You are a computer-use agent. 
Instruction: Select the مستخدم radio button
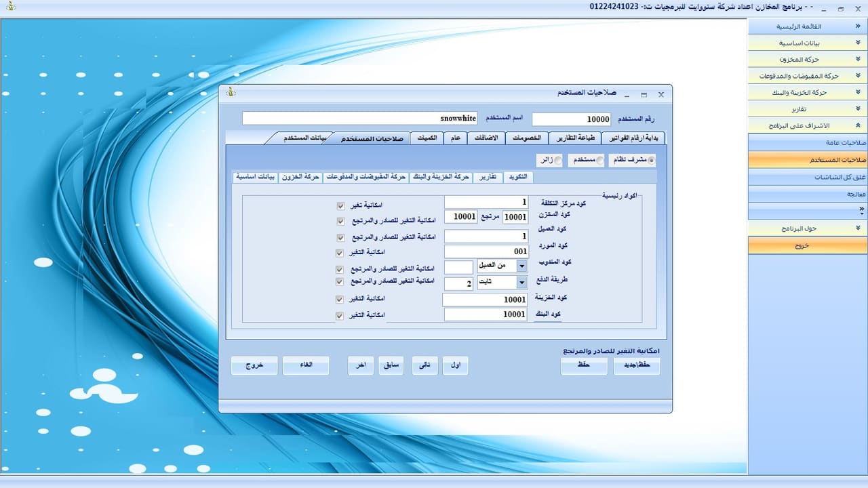(x=599, y=161)
